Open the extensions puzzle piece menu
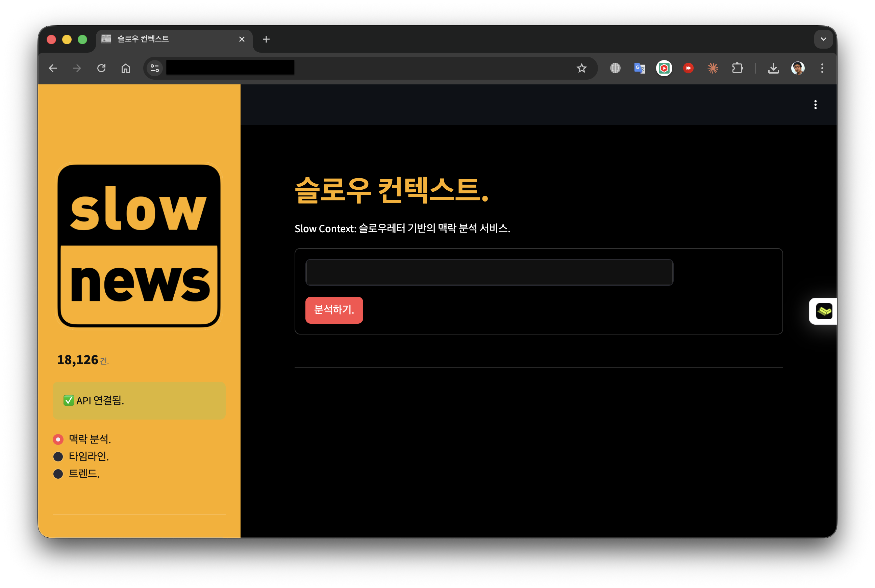875x588 pixels. point(737,68)
